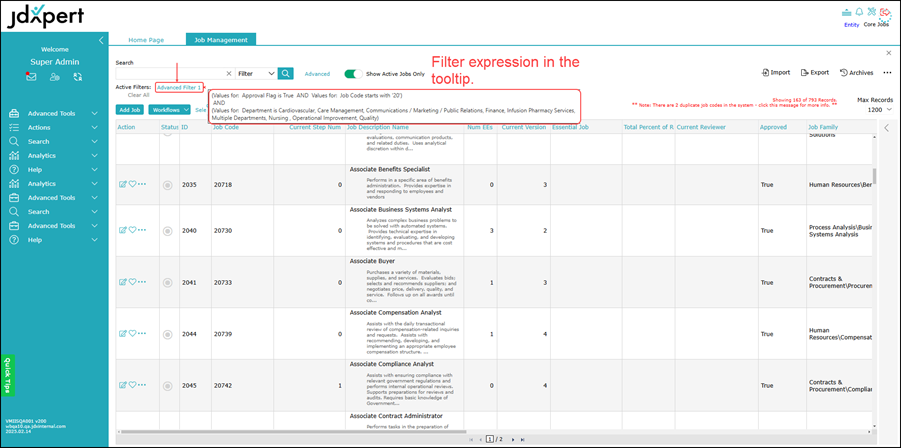Screen dimensions: 901x448
Task: Sort by the Job Family column header
Action: (823, 127)
